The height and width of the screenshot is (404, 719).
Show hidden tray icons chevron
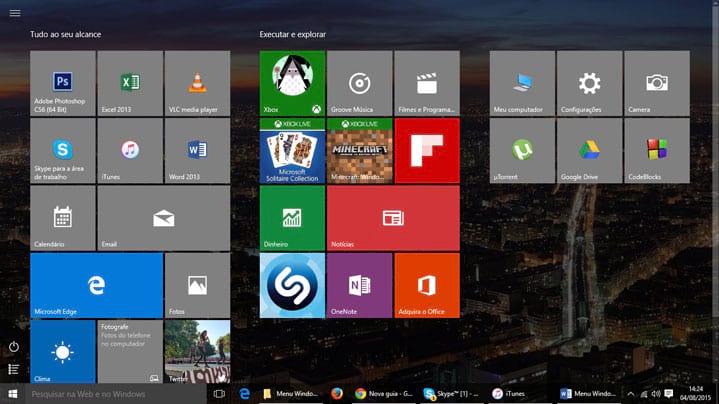631,394
